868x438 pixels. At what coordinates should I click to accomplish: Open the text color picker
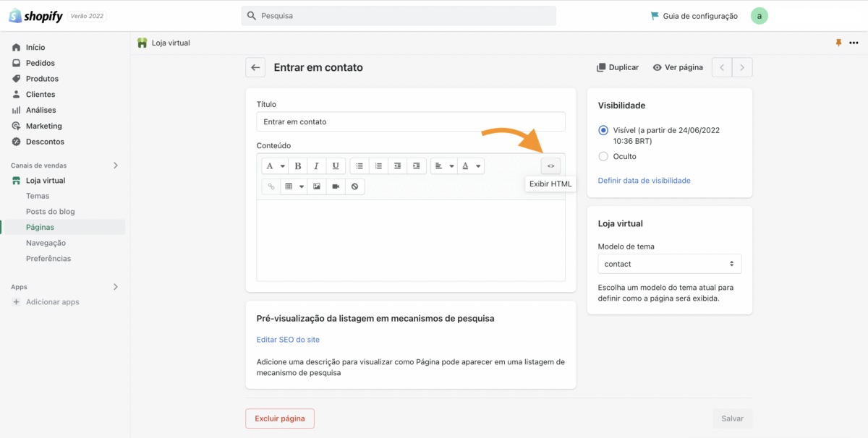(x=471, y=166)
